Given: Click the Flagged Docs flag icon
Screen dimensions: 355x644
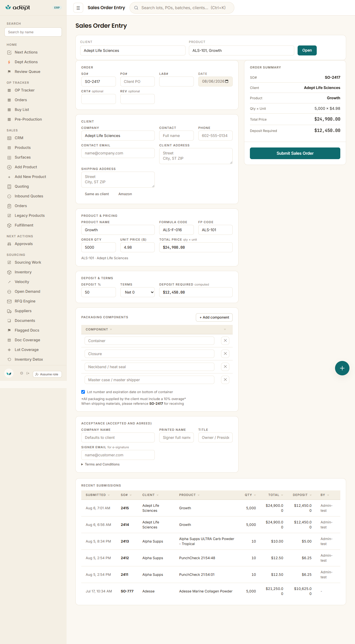Looking at the screenshot, I should [9, 330].
